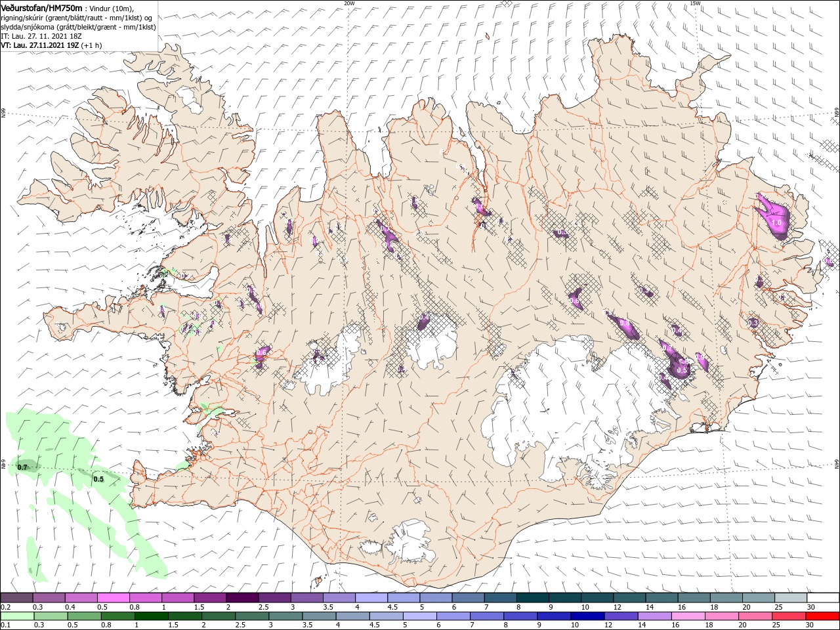The image size is (840, 630).
Task: Click the 1.0 value in the eastern pink snow patch
Action: pos(777,223)
